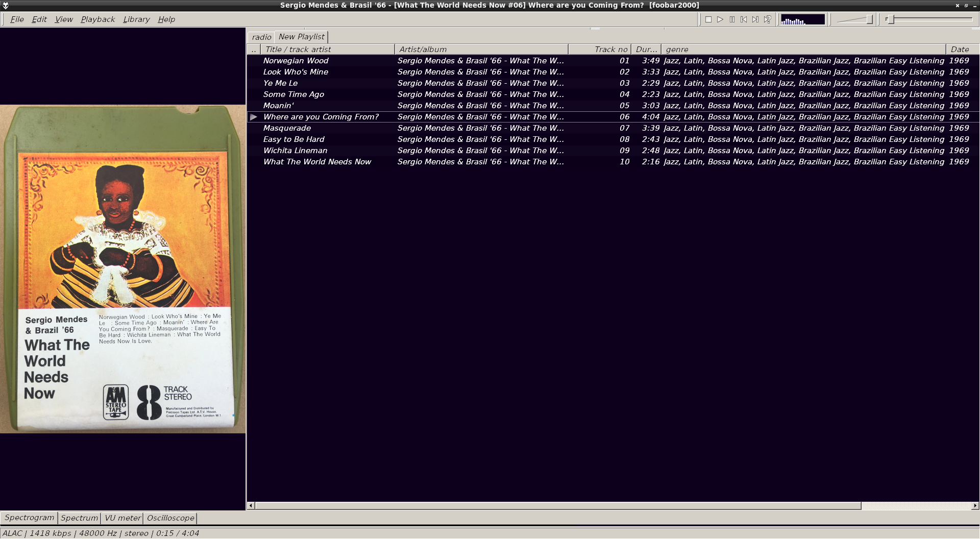Click the seek bar handle
Screen dimensions: 980x539
(890, 19)
